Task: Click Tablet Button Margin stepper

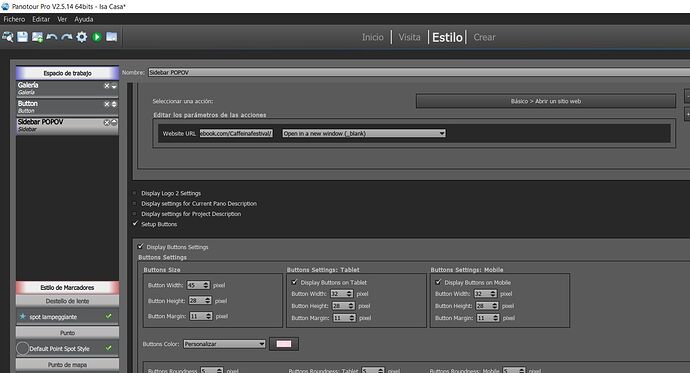Action: coord(352,318)
